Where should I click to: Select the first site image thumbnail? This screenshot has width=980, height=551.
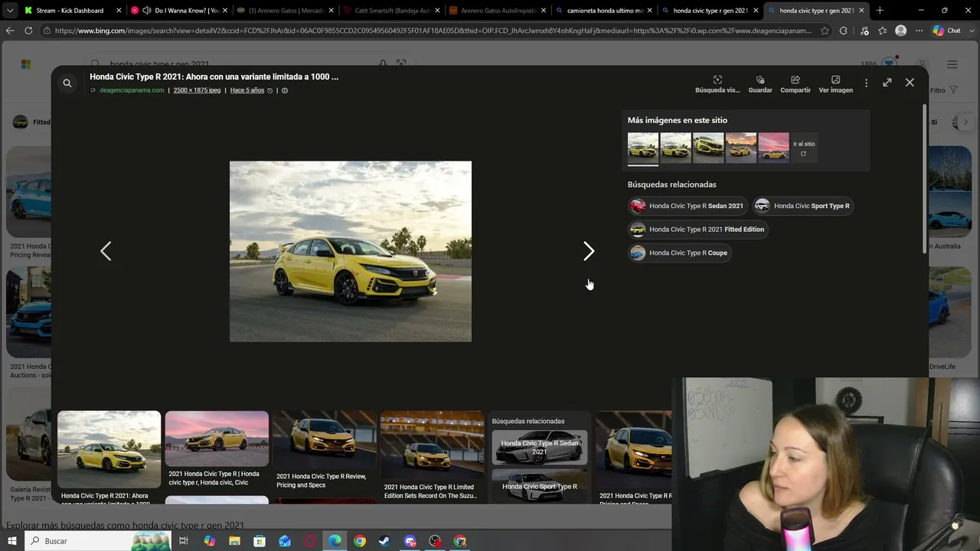click(643, 148)
